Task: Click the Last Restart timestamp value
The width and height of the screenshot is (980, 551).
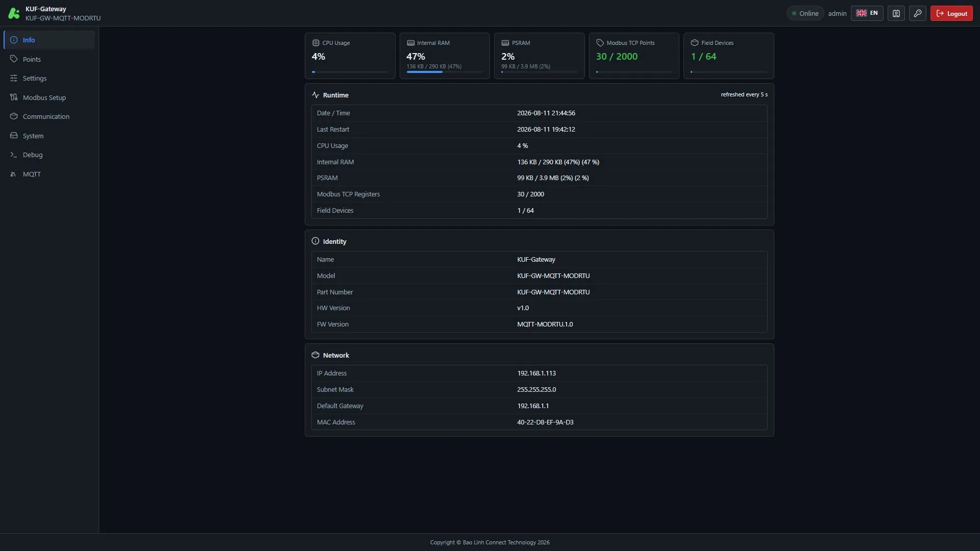Action: [x=546, y=130]
